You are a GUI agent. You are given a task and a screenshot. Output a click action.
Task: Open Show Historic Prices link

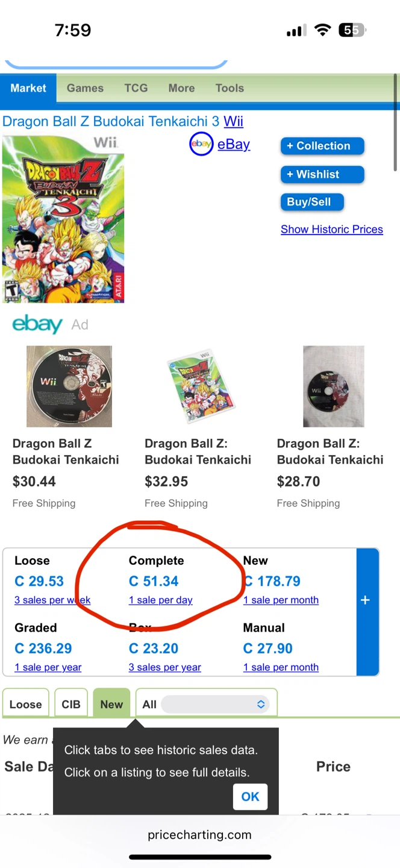click(x=332, y=229)
